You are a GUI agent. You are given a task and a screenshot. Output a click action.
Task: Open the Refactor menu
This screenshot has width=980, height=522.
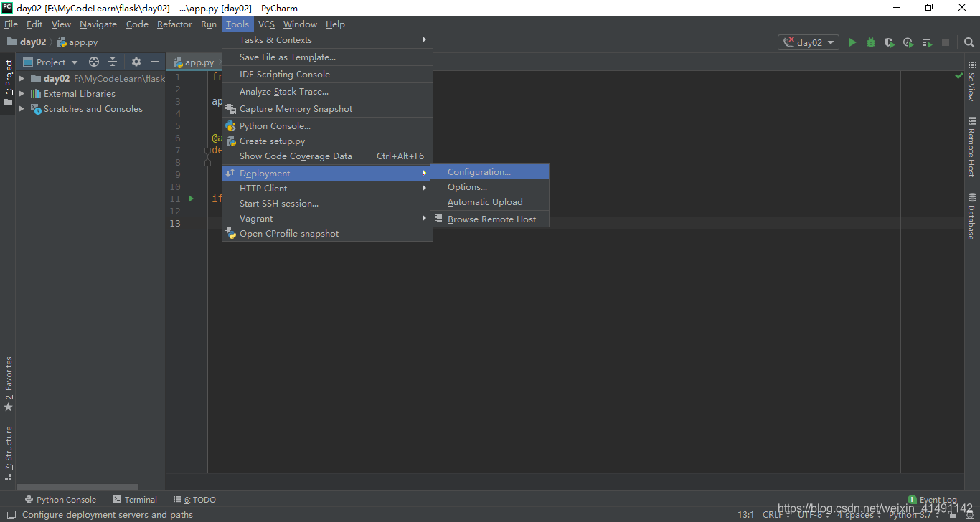tap(174, 24)
